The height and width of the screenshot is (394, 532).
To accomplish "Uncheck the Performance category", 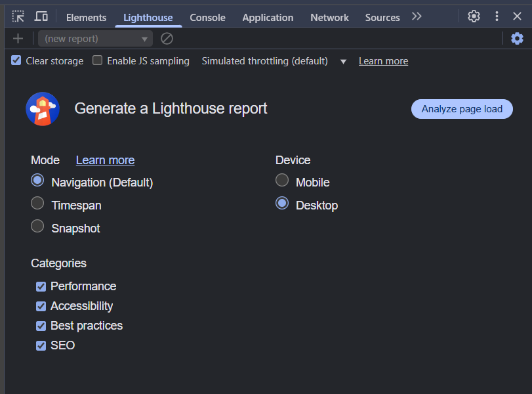I will (x=41, y=287).
